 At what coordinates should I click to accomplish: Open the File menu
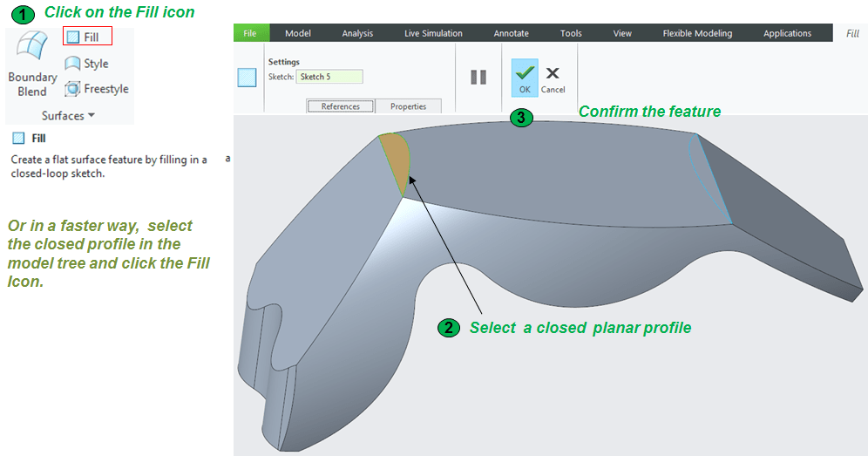250,33
